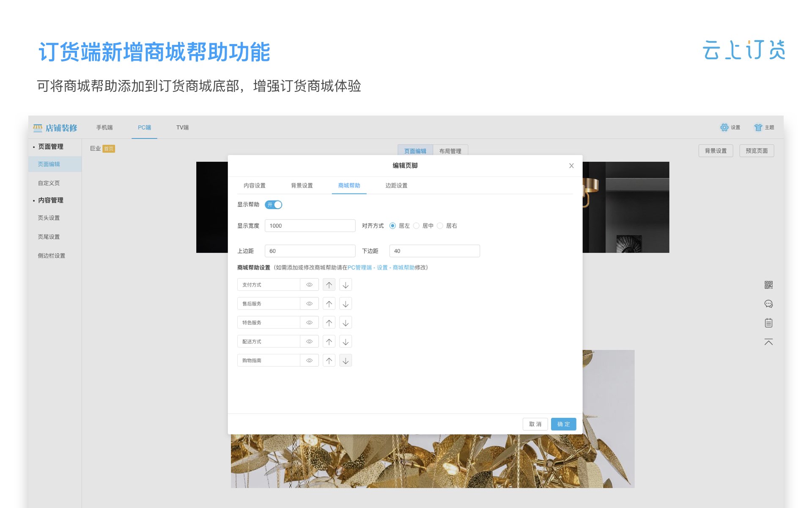The height and width of the screenshot is (508, 812).
Task: Switch to 手机端 tab
Action: pos(104,127)
